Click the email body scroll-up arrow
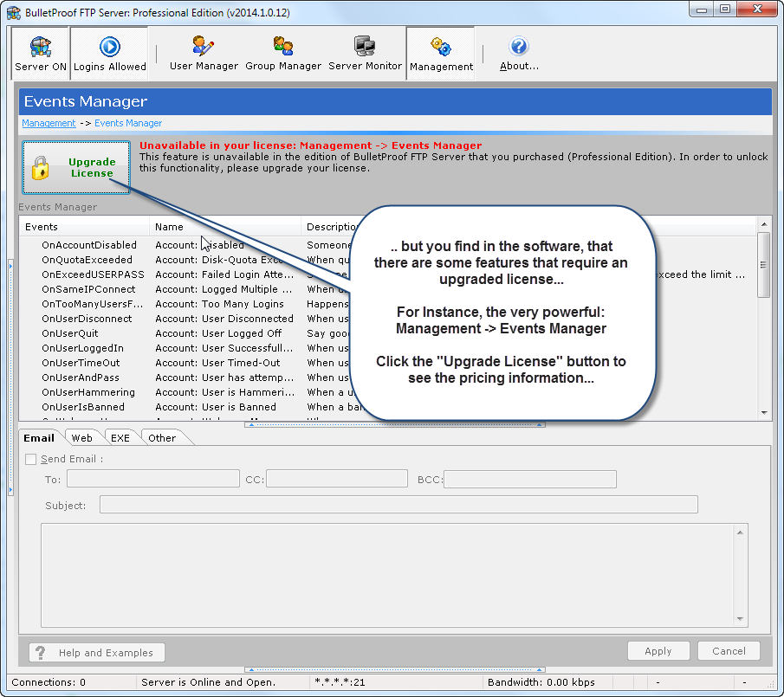The height and width of the screenshot is (697, 784). pyautogui.click(x=741, y=532)
